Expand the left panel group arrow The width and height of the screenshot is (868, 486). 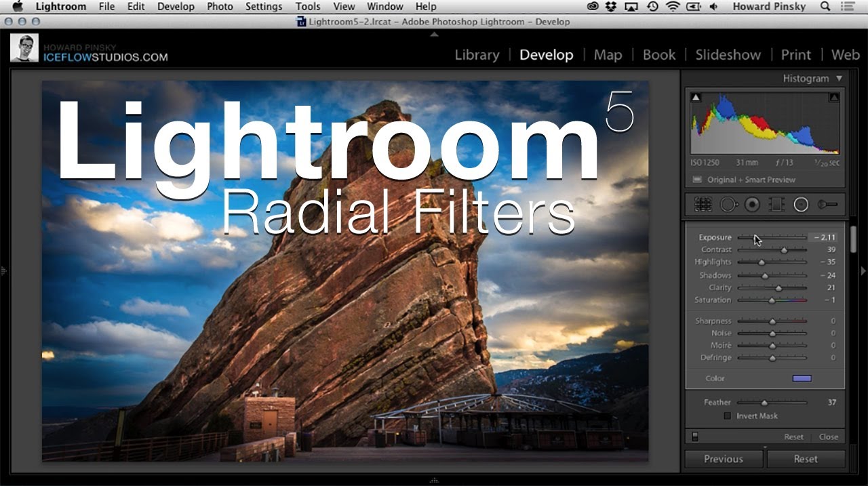point(3,270)
